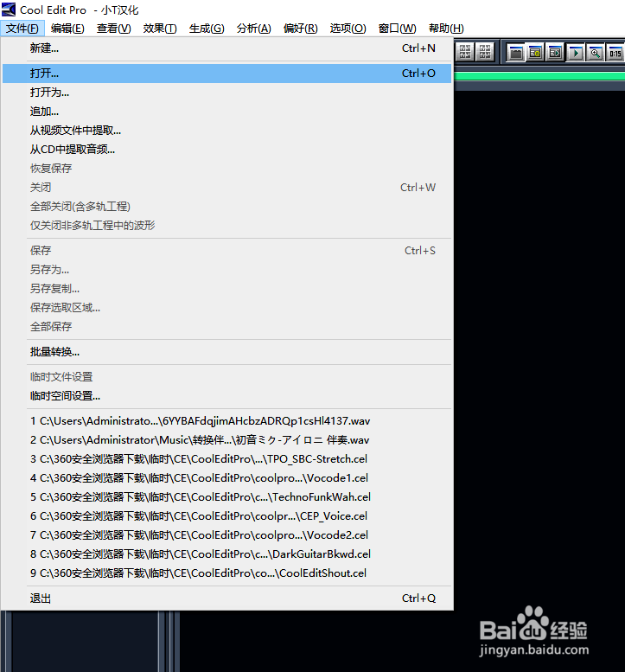Open recent file 初音ミク-アイロニ 伴奏.wav
The height and width of the screenshot is (672, 625).
pos(227,440)
